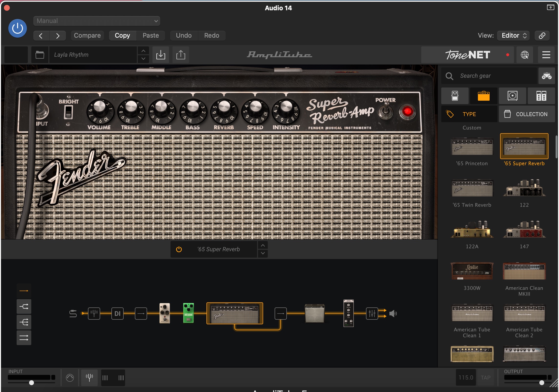Click the Undo button
This screenshot has width=559, height=392.
pyautogui.click(x=184, y=36)
